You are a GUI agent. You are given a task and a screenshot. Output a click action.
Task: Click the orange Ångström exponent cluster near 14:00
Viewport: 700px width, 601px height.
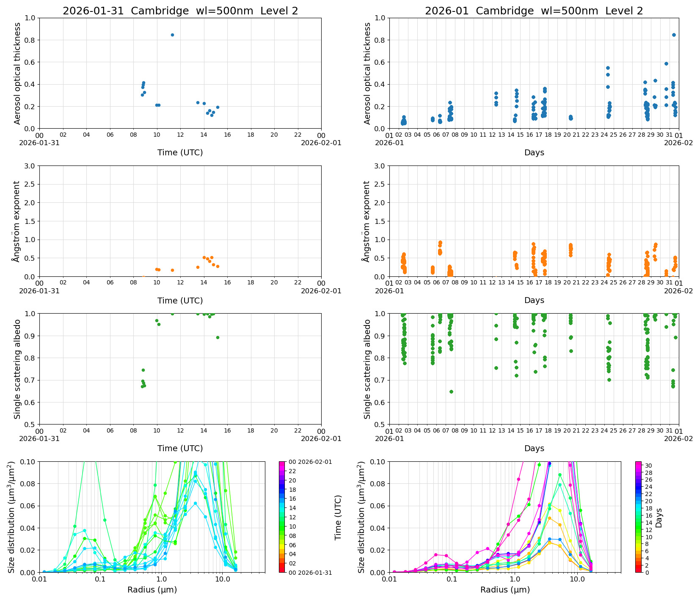pos(205,258)
